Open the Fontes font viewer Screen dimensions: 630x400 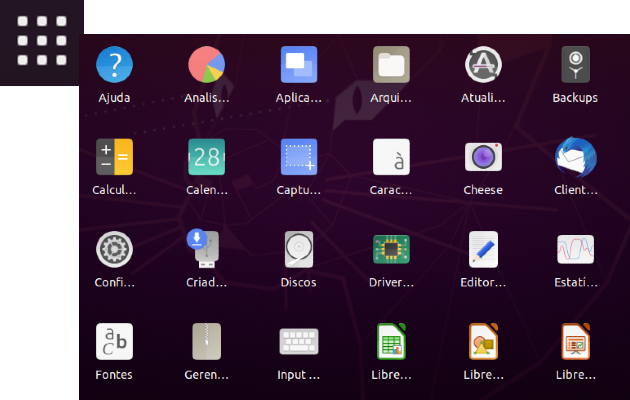(x=114, y=342)
